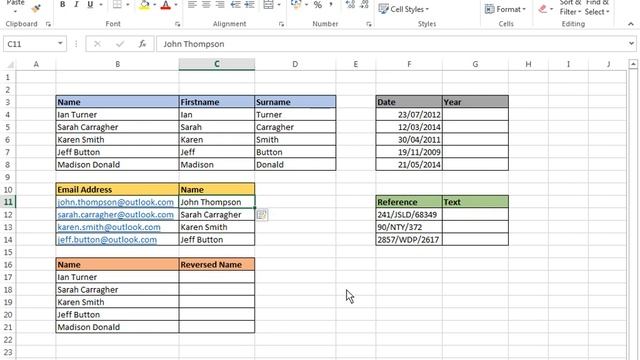Click the Auto Fill Options button
The image size is (640, 360).
tap(262, 215)
